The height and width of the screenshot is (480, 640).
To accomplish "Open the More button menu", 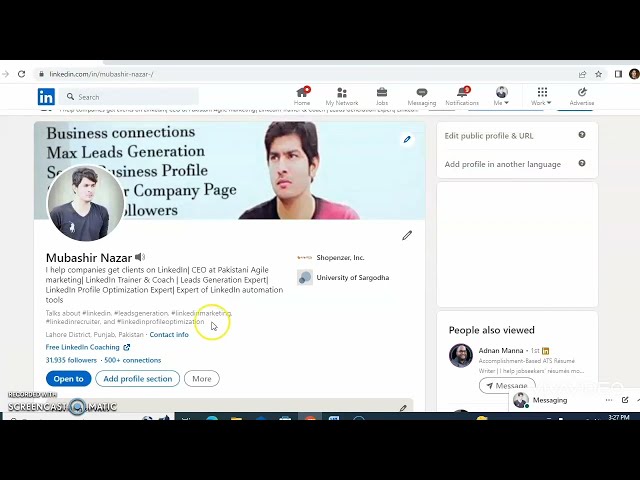I will [202, 379].
